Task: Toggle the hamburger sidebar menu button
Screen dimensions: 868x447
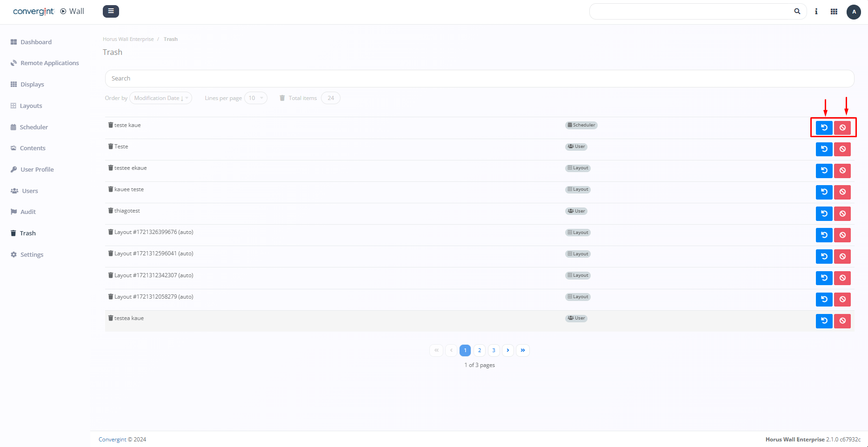Action: tap(111, 11)
